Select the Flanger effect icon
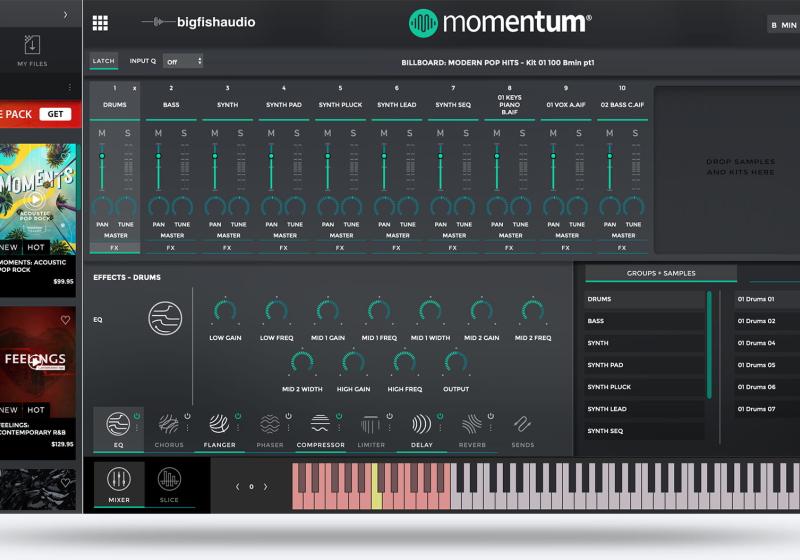The image size is (800, 560). [x=219, y=424]
